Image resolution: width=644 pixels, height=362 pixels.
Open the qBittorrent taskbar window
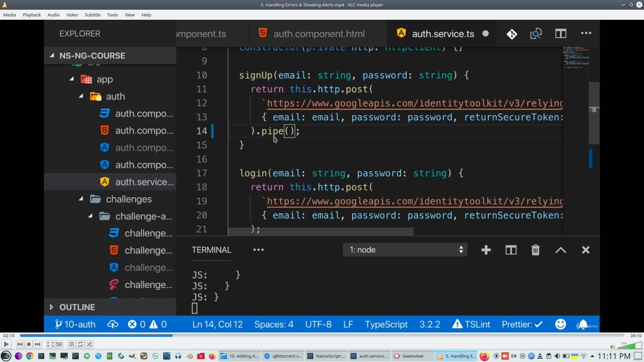pyautogui.click(x=283, y=356)
